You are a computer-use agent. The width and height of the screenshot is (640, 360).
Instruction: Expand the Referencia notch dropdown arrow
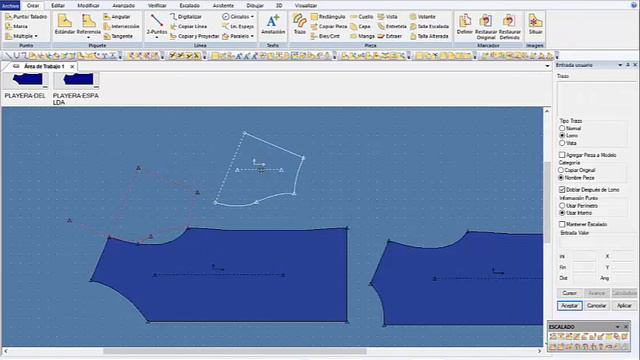[89, 38]
